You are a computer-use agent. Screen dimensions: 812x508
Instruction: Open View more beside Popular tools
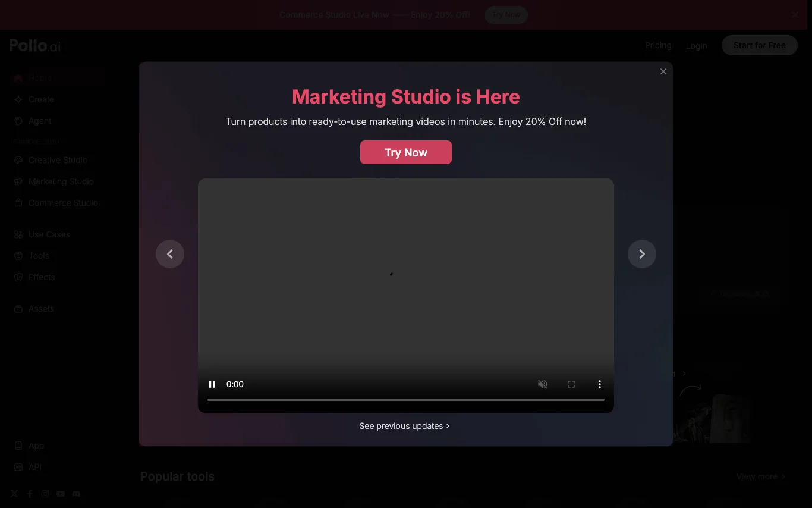click(x=761, y=476)
